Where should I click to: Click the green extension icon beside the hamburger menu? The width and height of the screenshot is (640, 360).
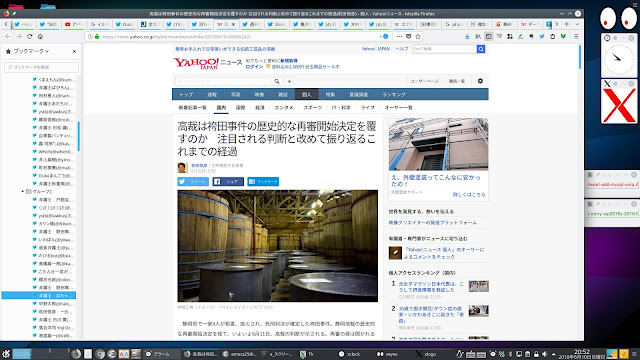[563, 36]
